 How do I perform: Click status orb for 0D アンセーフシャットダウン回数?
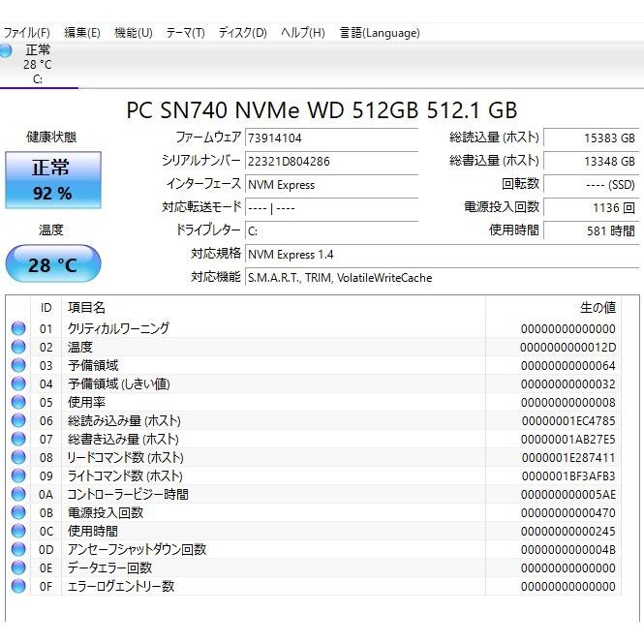pyautogui.click(x=18, y=549)
